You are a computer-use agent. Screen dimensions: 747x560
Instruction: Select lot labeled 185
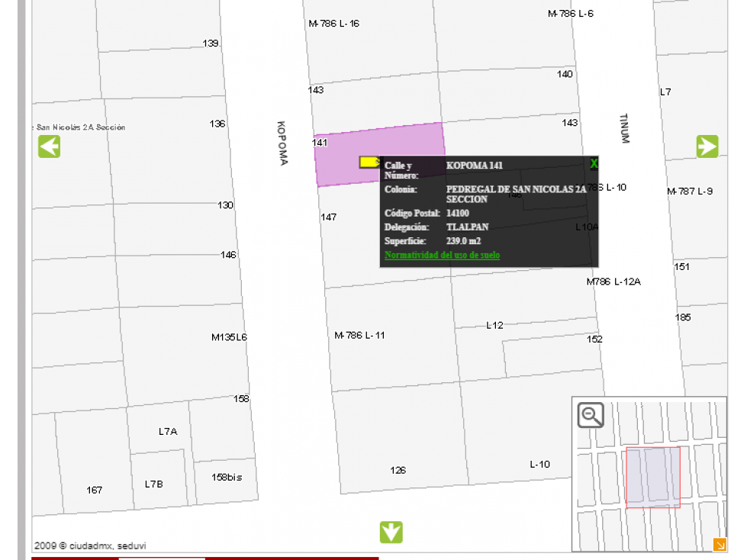coord(683,317)
